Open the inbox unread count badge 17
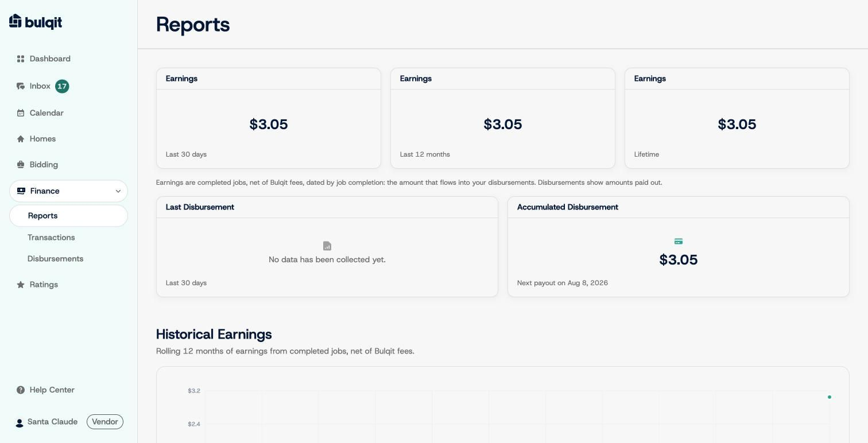 coord(62,86)
